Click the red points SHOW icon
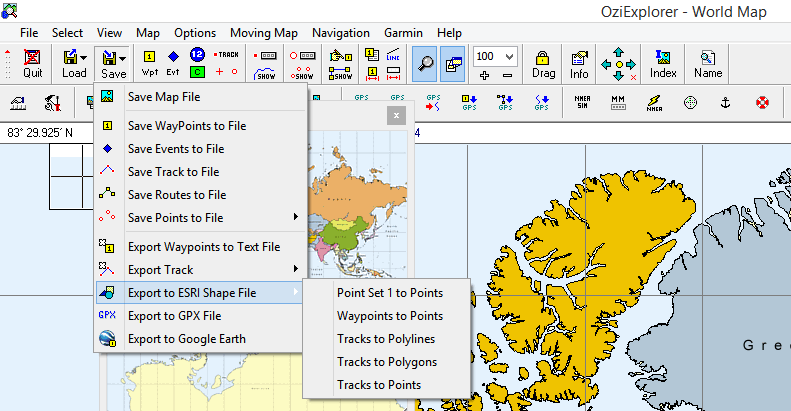This screenshot has height=411, width=791. click(x=302, y=73)
